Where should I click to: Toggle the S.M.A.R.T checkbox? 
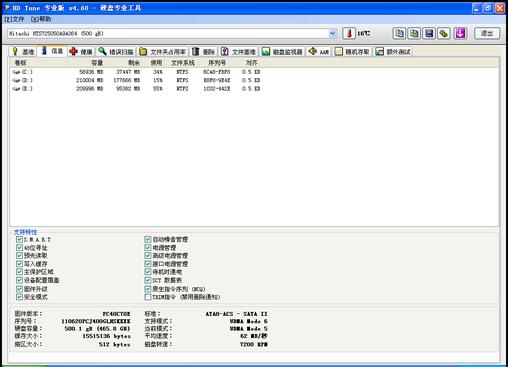[19, 239]
